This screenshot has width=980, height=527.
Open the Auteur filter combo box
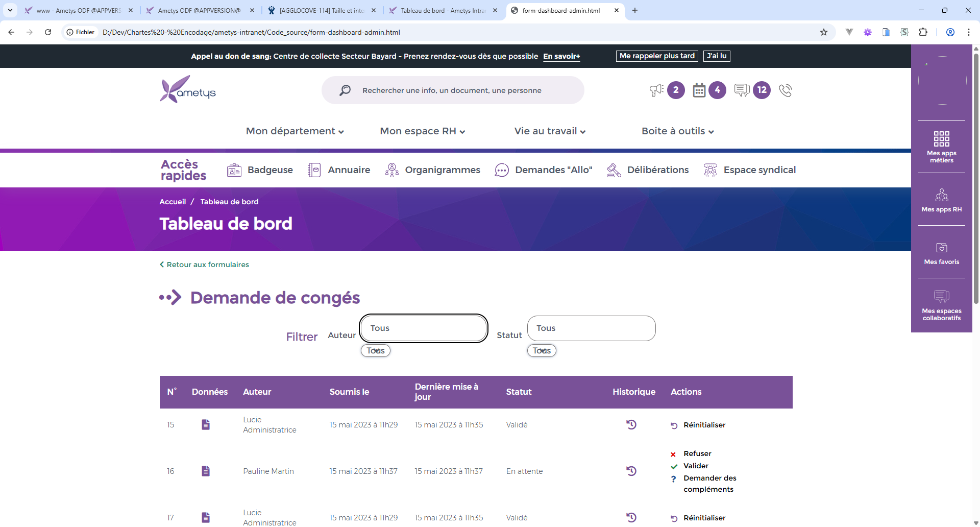(x=424, y=328)
